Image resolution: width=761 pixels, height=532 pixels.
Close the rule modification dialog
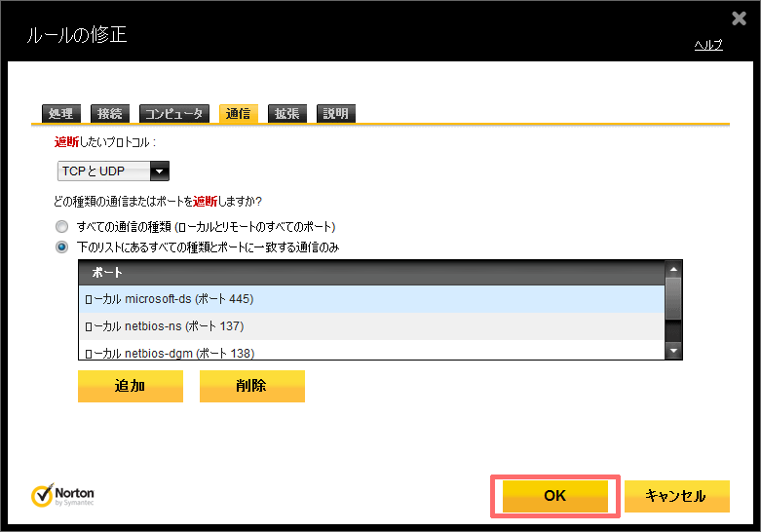click(x=740, y=18)
